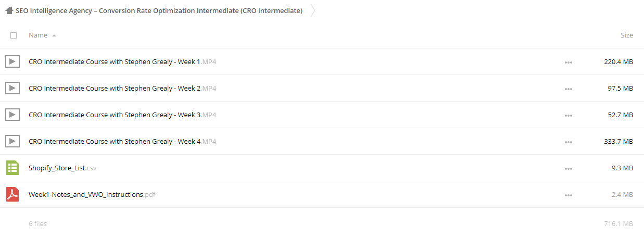Click the green spreadsheet icon for Shopify_Store_List
The height and width of the screenshot is (237, 644).
point(12,168)
